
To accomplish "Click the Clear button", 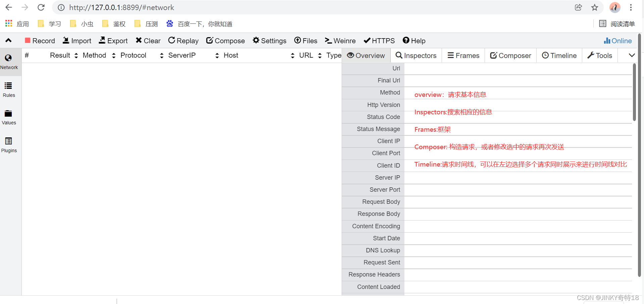I will tap(148, 41).
